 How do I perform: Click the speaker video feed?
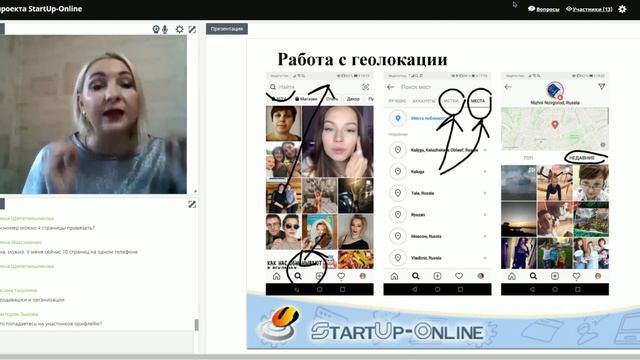pos(93,114)
